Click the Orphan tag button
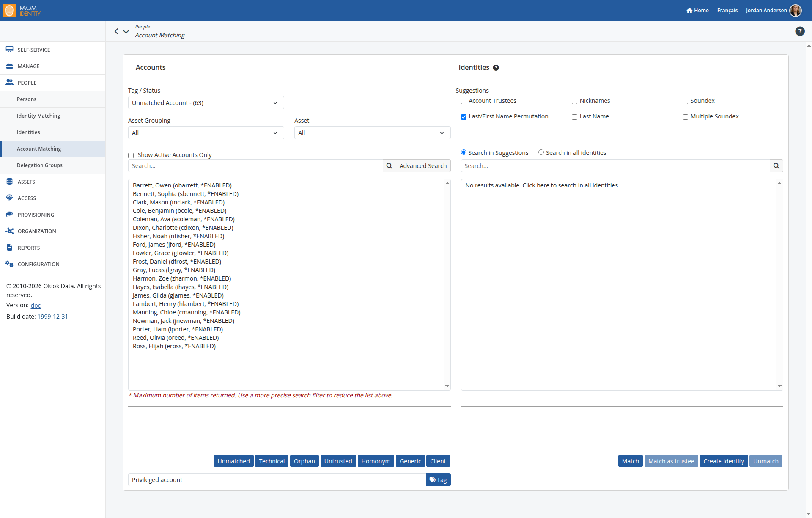Viewport: 812px width, 518px height. click(x=304, y=461)
